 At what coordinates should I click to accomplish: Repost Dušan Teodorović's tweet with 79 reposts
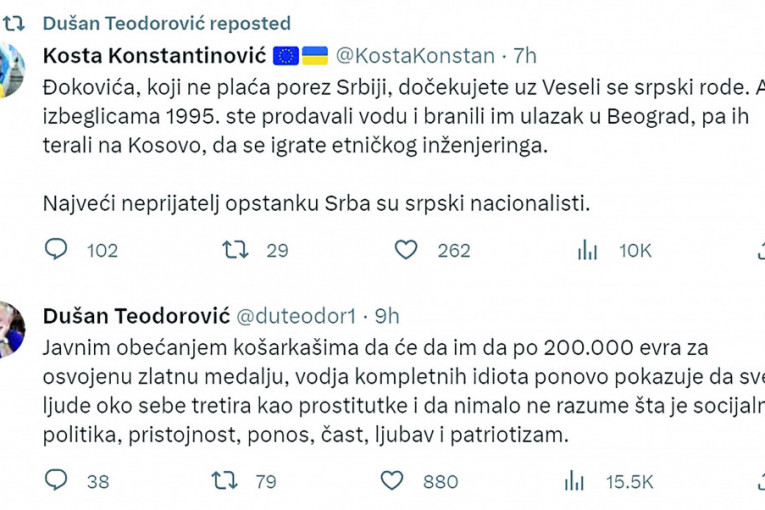pyautogui.click(x=225, y=481)
